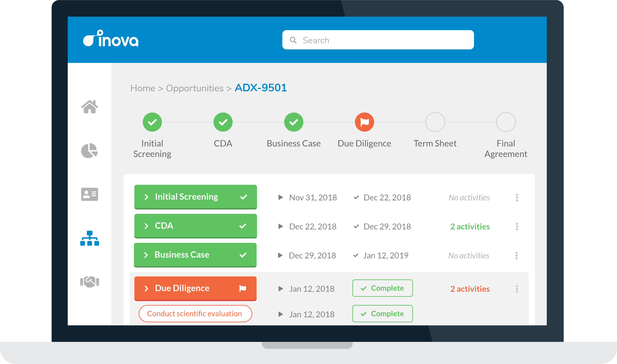Screen dimensions: 617x364
Task: Open the Home icon in sidebar
Action: (x=90, y=107)
